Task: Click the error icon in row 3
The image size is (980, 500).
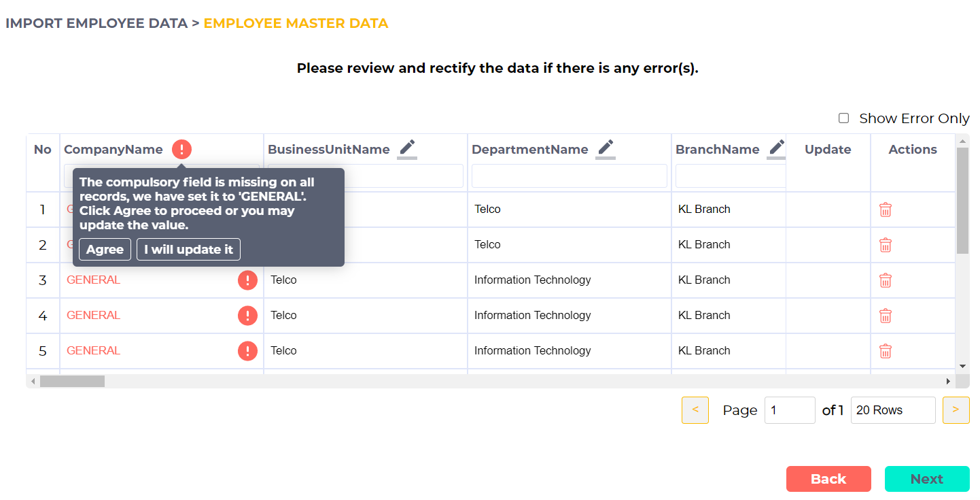Action: 247,280
